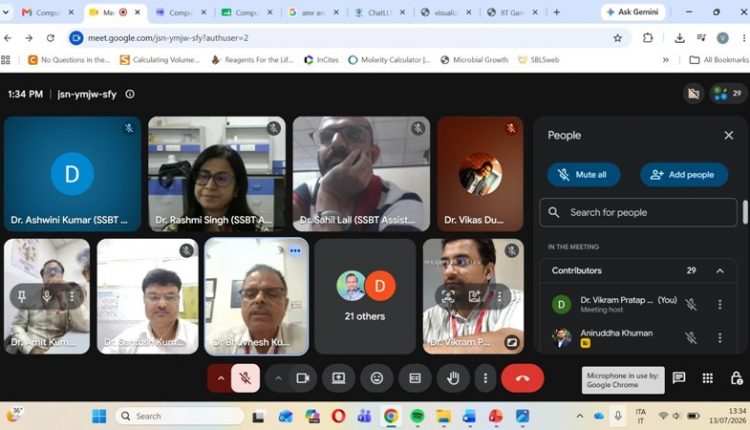Click the People panel scrollbar
The height and width of the screenshot is (430, 750).
(745, 211)
